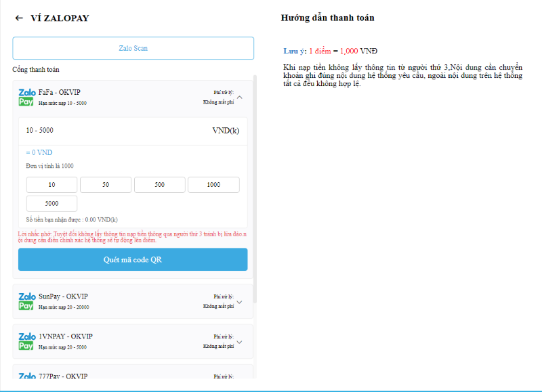Click the ZaloPay logo for SunPay - OKVIP
This screenshot has height=392, width=542.
pos(26,301)
